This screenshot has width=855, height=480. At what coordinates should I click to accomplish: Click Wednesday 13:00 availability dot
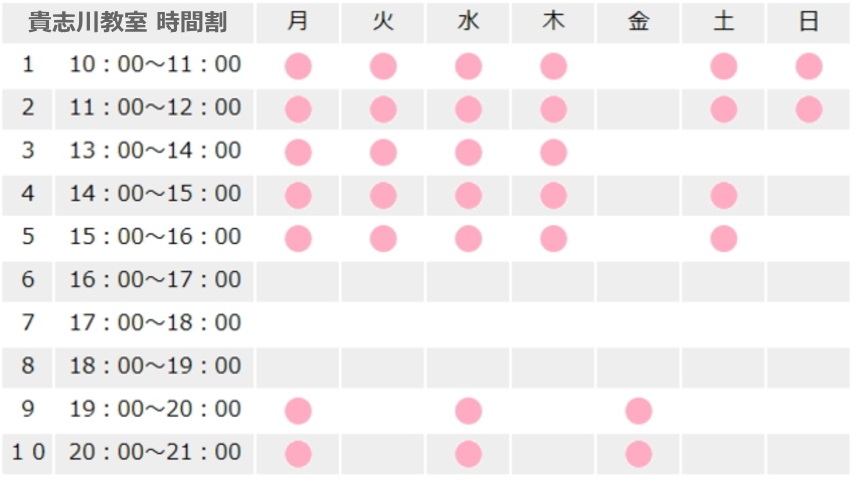[x=468, y=153]
